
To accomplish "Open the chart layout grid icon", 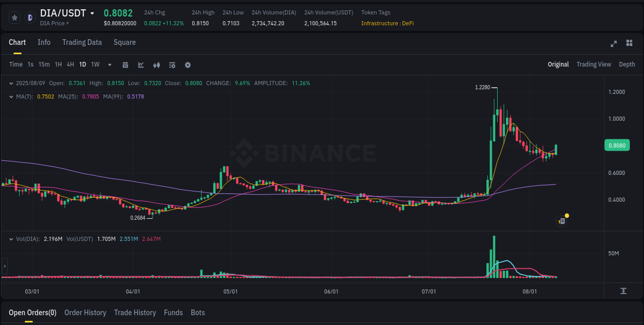I will click(x=630, y=44).
